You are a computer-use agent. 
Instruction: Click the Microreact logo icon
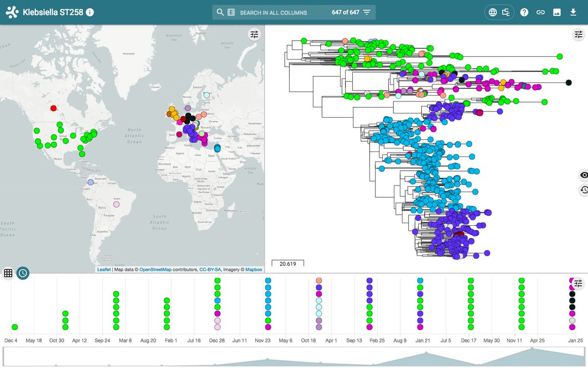pos(13,12)
